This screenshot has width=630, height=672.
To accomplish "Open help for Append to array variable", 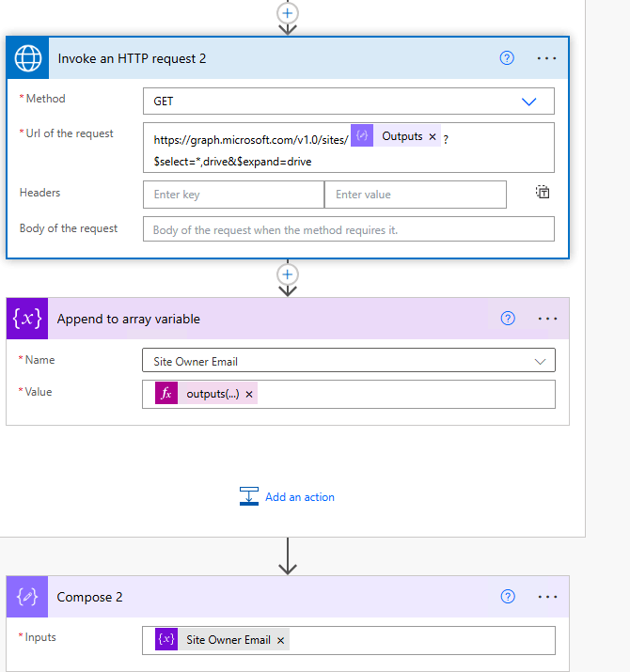I will pos(508,319).
